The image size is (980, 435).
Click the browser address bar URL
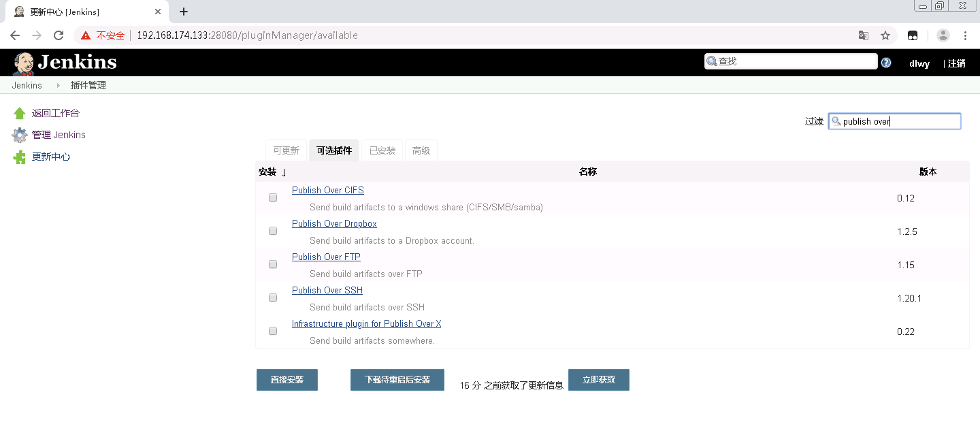tap(247, 35)
